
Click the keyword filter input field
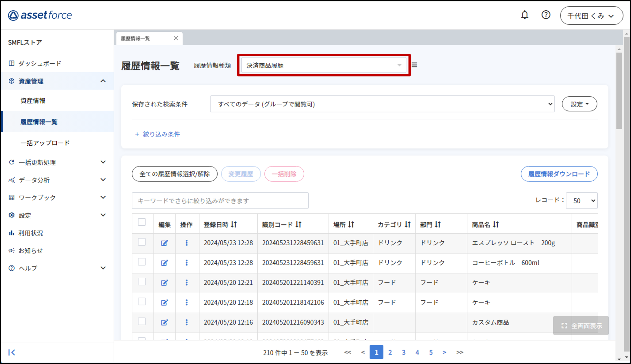(220, 201)
